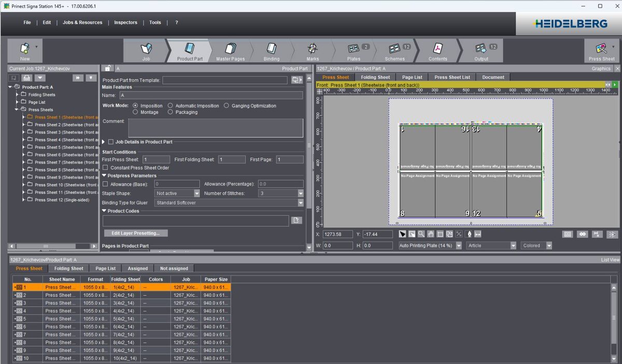
Task: Select the Montage work mode
Action: click(x=136, y=112)
